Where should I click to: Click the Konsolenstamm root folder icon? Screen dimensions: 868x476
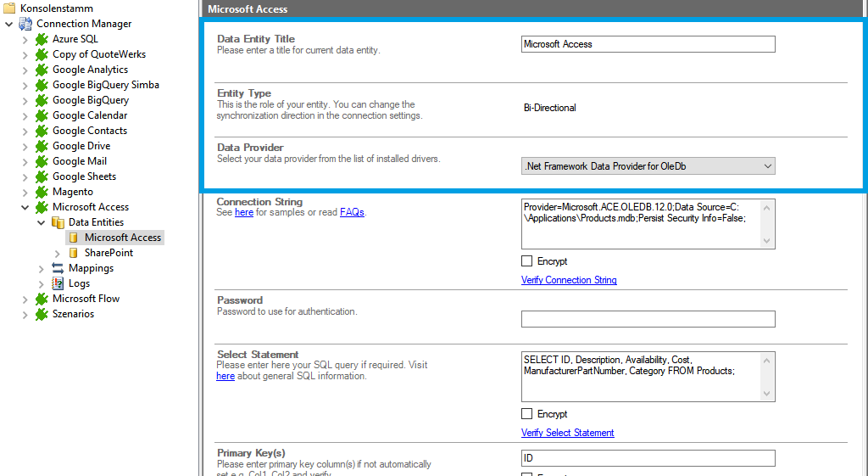(x=9, y=8)
